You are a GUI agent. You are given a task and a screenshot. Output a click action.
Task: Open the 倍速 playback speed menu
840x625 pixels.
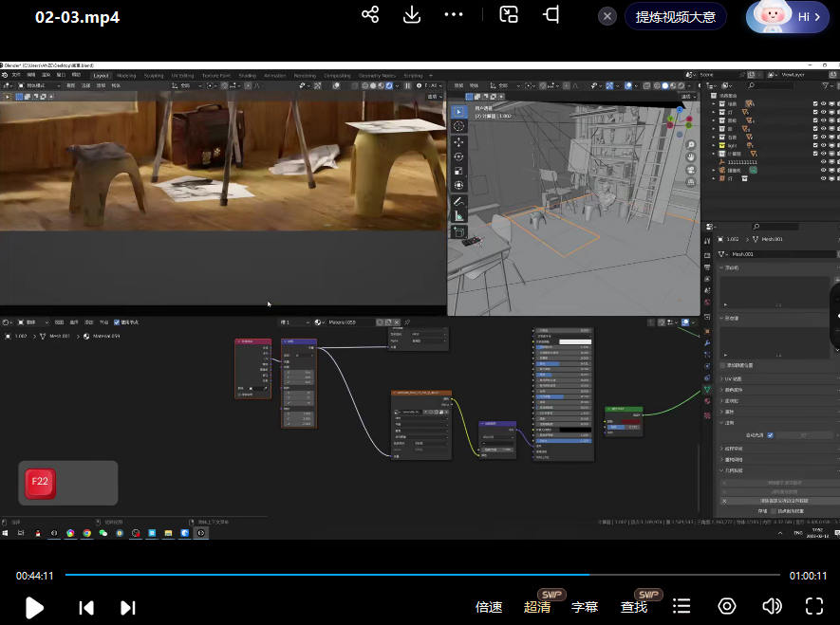pyautogui.click(x=489, y=607)
